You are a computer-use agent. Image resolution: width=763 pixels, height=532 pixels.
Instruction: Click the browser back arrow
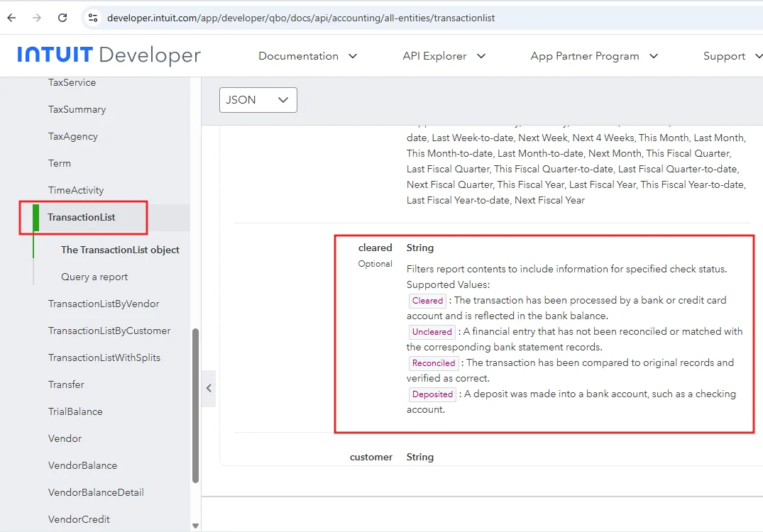11,18
